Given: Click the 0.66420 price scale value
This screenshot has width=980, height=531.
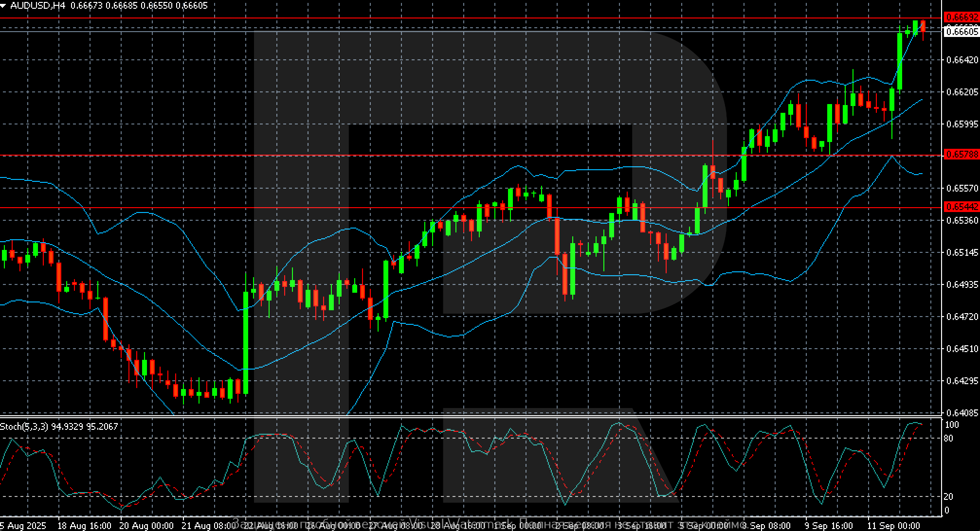Looking at the screenshot, I should click(962, 60).
